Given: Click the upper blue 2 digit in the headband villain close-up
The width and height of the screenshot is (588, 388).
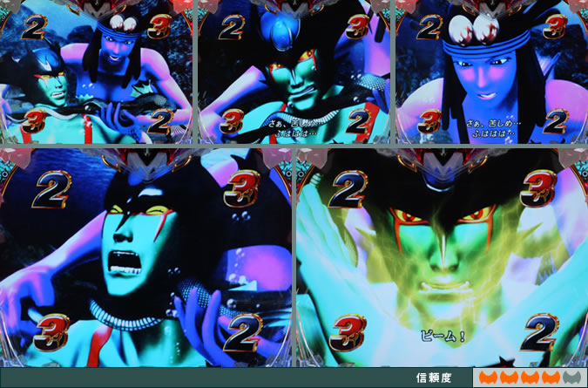Looking at the screenshot, I should coord(429,27).
